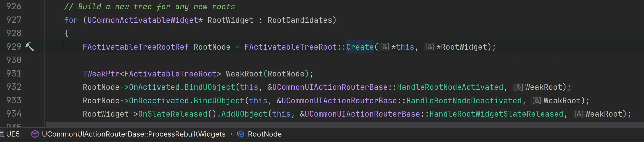Click the breadcrumb chevron separator before RootNode

click(x=231, y=134)
